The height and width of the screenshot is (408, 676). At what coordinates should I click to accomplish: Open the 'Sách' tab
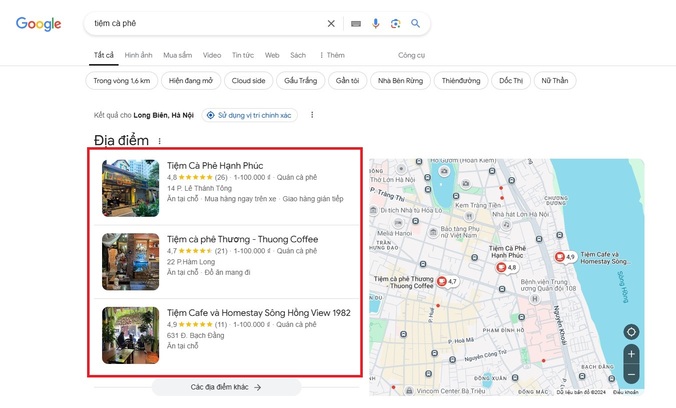pyautogui.click(x=298, y=55)
